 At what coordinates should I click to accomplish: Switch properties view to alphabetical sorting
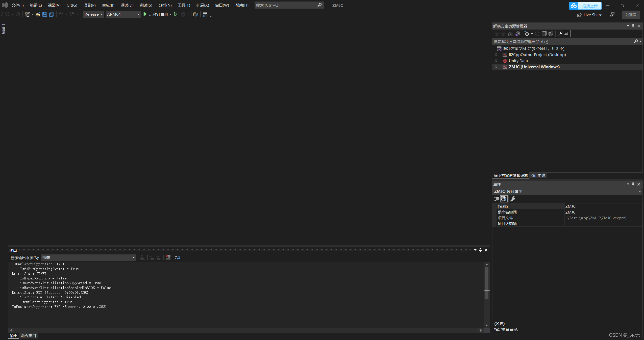[x=504, y=199]
